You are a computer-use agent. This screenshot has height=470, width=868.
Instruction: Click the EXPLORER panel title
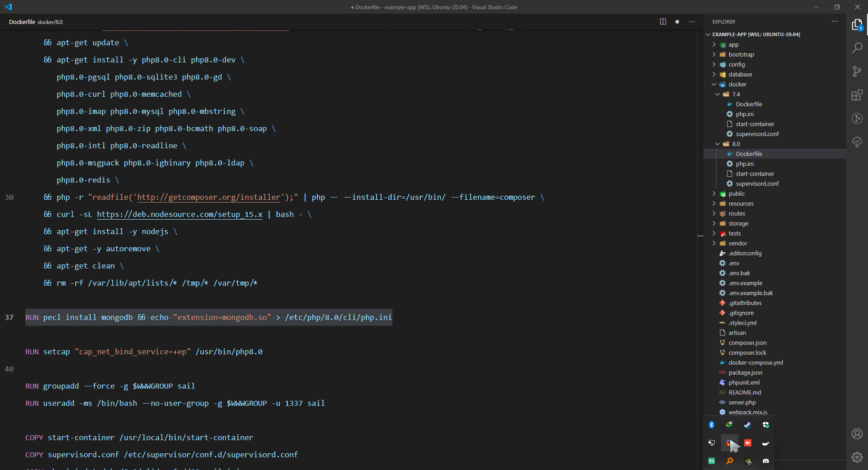pyautogui.click(x=723, y=22)
